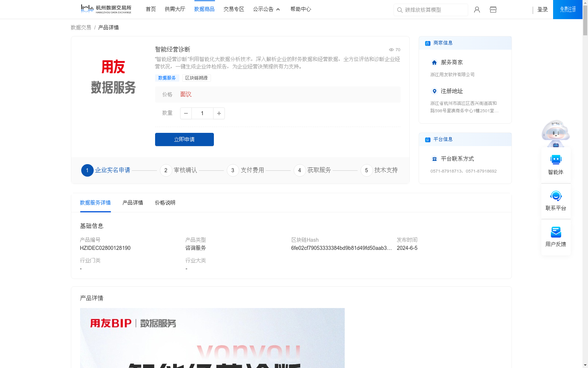Click merchant name 浙江用友软件有限公司
The image size is (588, 368).
452,75
